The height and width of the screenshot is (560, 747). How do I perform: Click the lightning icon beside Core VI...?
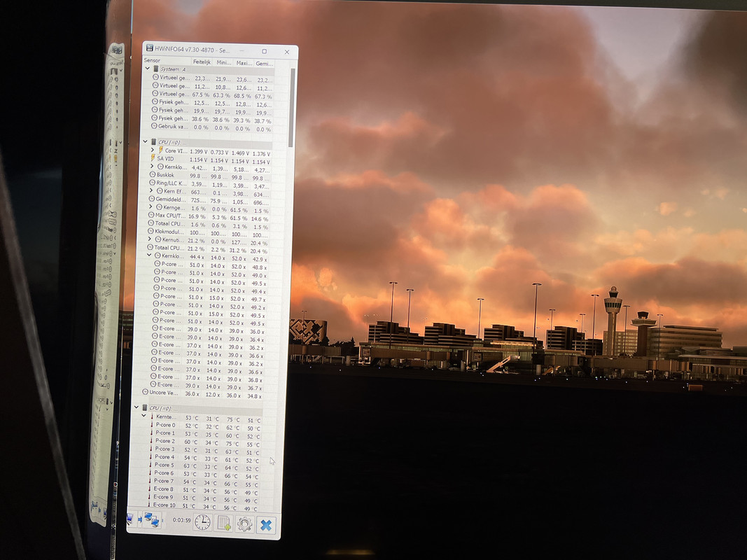[x=160, y=150]
